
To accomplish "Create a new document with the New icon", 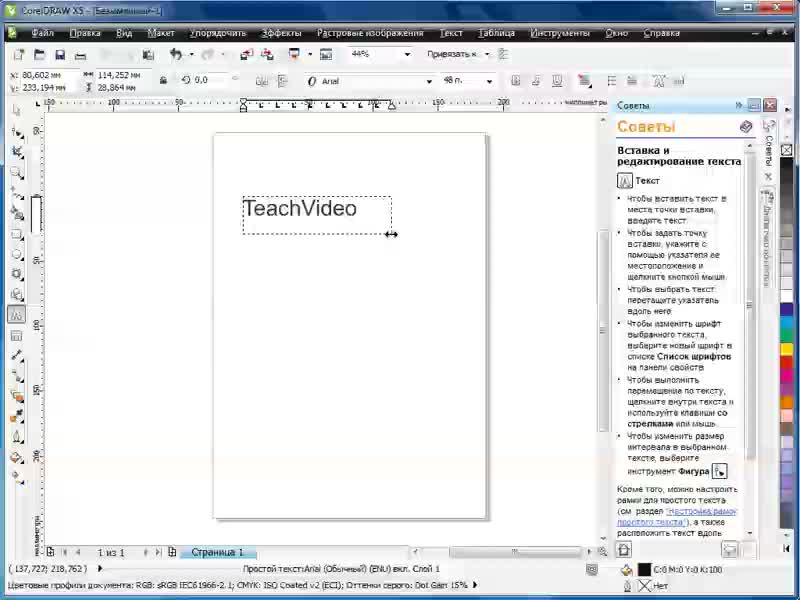I will coord(18,55).
